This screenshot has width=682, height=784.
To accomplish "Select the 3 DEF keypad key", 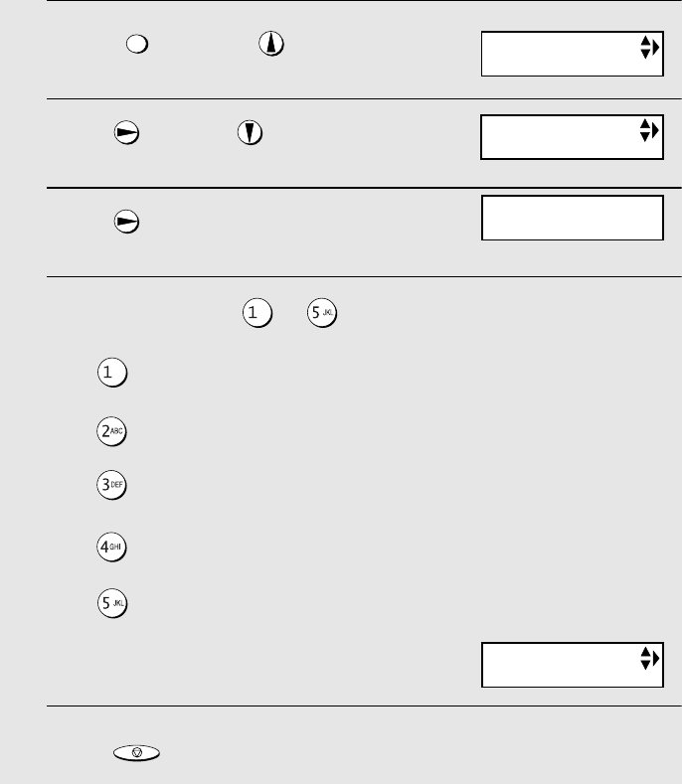I will (111, 485).
